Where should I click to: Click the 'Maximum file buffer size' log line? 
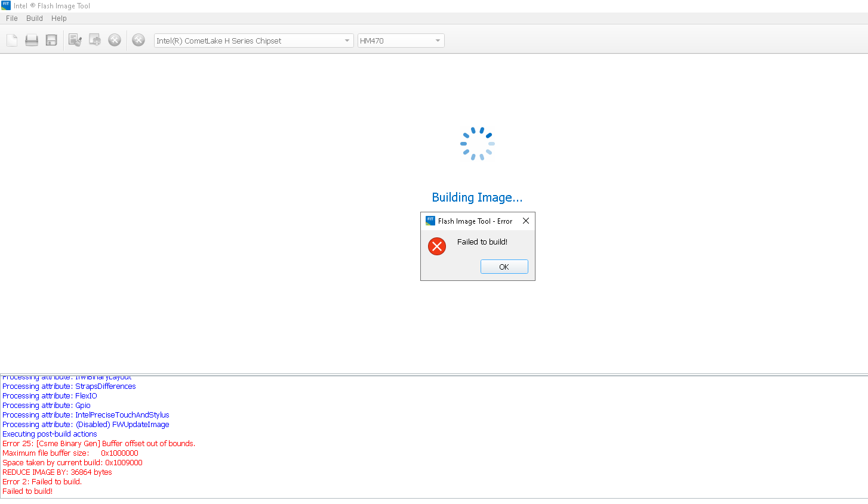[70, 453]
